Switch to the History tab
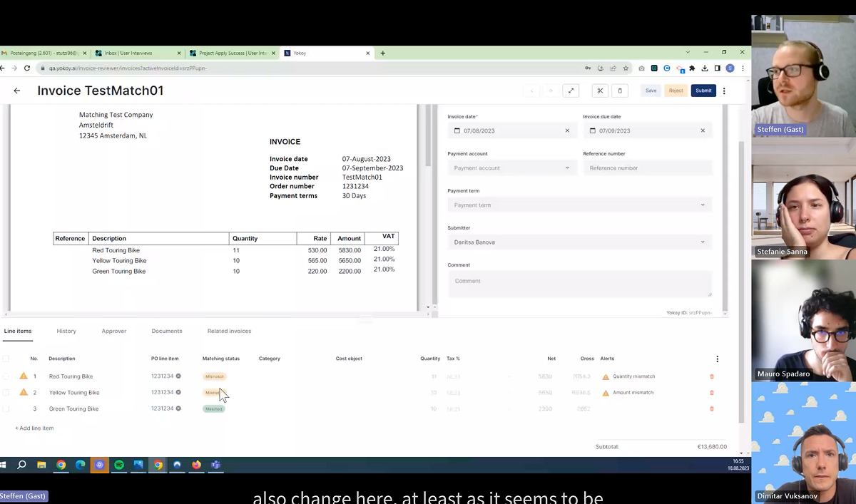This screenshot has height=504, width=856. (x=66, y=331)
